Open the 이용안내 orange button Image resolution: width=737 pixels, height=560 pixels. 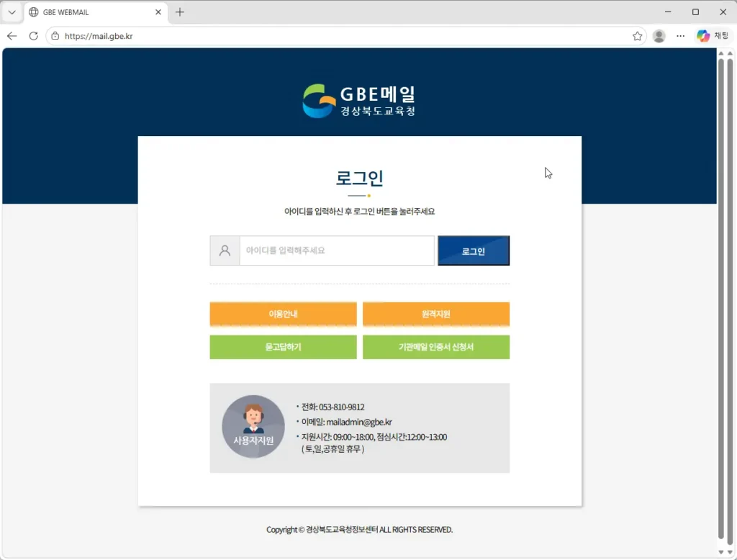pyautogui.click(x=283, y=314)
